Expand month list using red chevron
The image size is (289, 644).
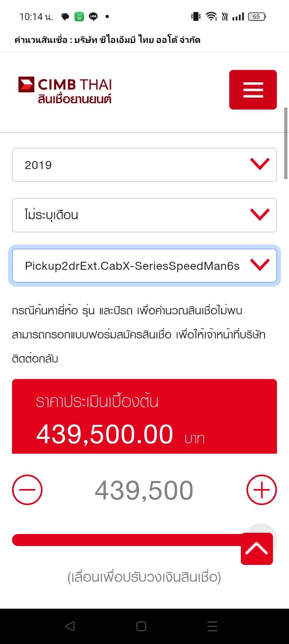tap(260, 214)
